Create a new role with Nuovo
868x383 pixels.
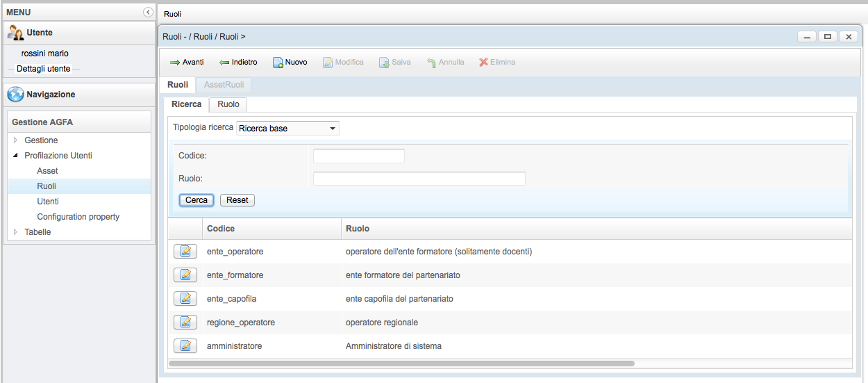[290, 63]
